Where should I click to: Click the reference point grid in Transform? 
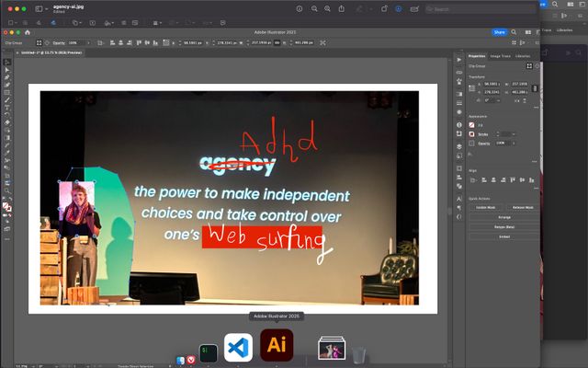471,88
